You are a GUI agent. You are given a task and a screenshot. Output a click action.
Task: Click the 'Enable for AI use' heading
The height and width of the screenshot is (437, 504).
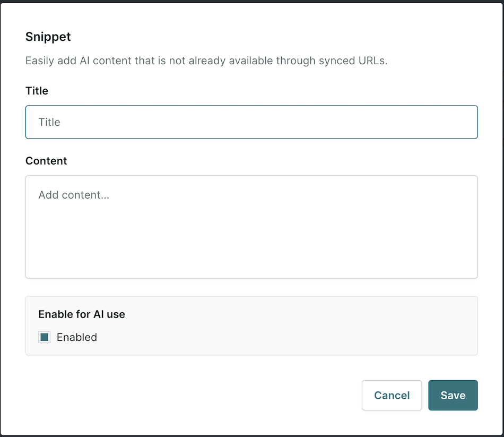pyautogui.click(x=82, y=314)
